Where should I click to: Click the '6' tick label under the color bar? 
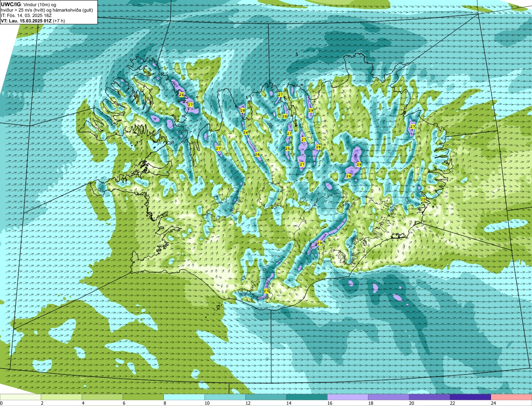coord(124,403)
